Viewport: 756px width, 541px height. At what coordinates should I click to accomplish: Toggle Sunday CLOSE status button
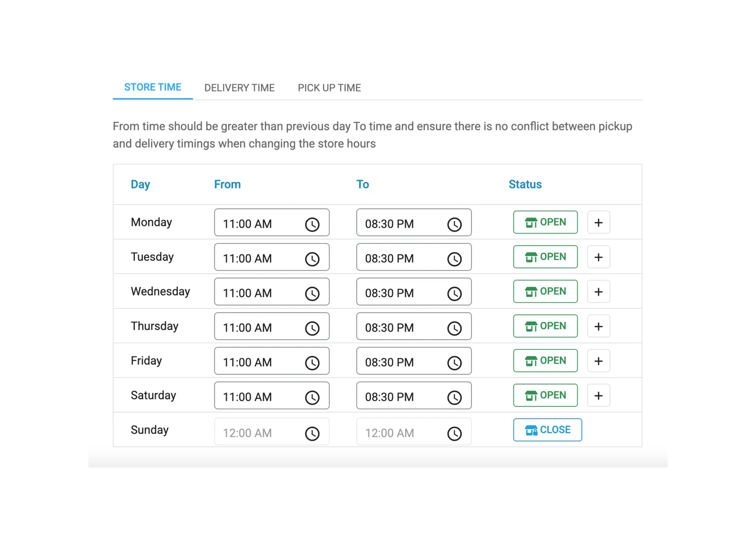click(x=547, y=430)
